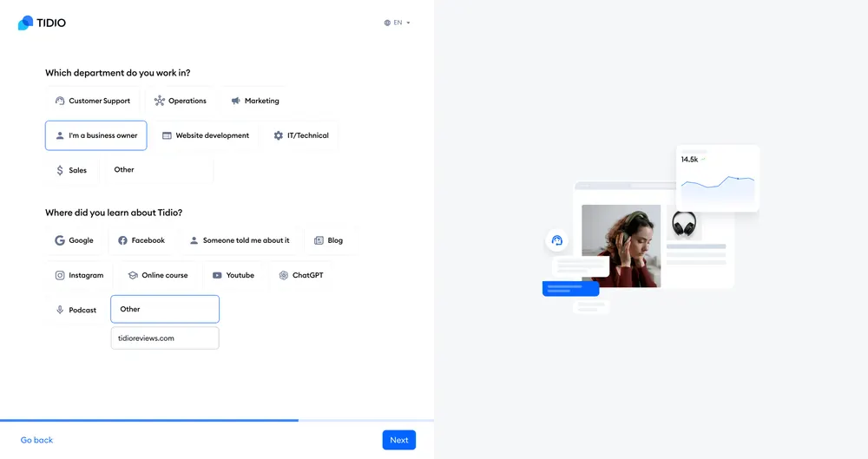This screenshot has width=868, height=459.
Task: Click the Operations network icon
Action: point(160,101)
